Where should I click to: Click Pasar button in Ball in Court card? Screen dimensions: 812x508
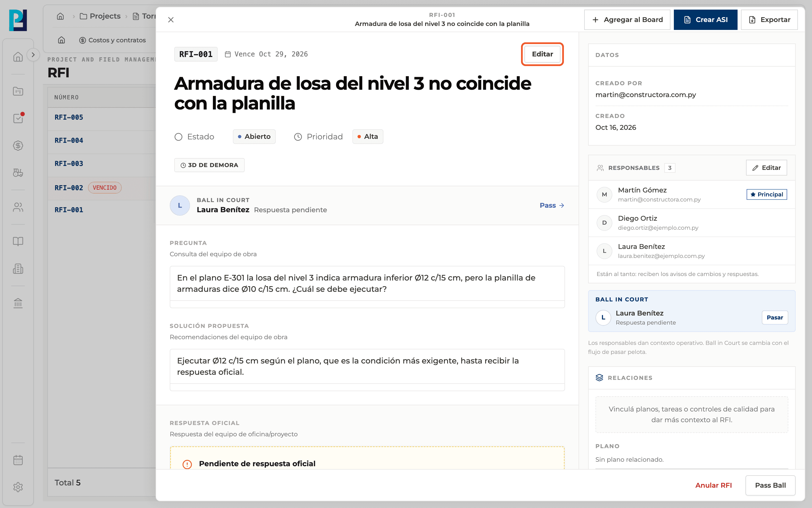(775, 317)
